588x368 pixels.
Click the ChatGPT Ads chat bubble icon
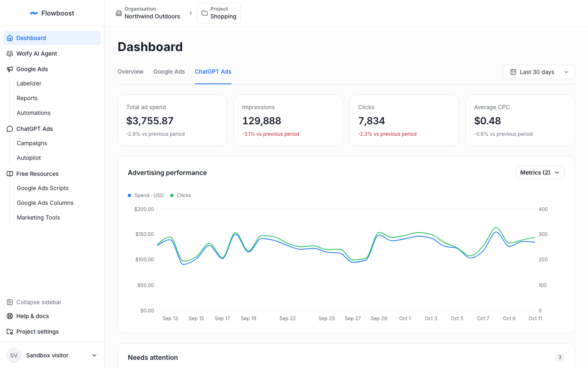(x=10, y=129)
